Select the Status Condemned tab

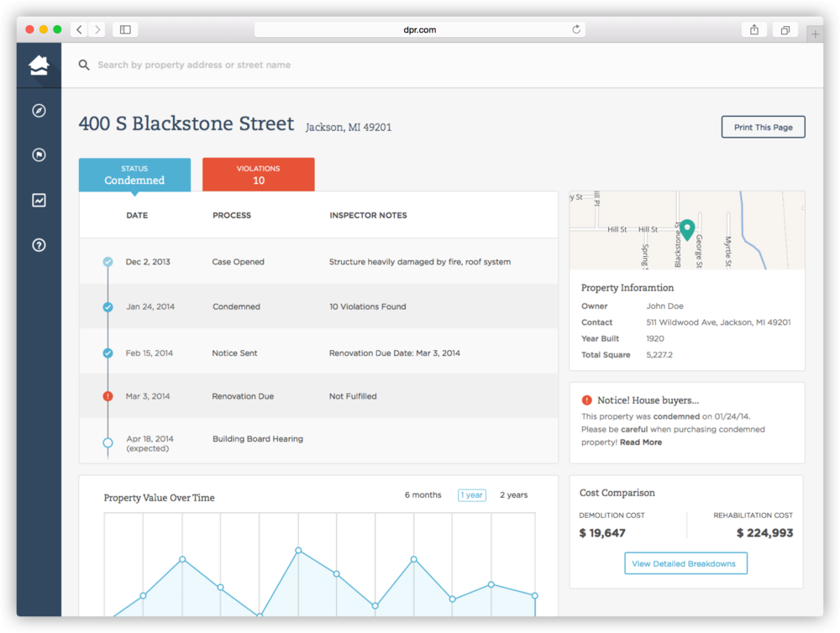(x=134, y=175)
